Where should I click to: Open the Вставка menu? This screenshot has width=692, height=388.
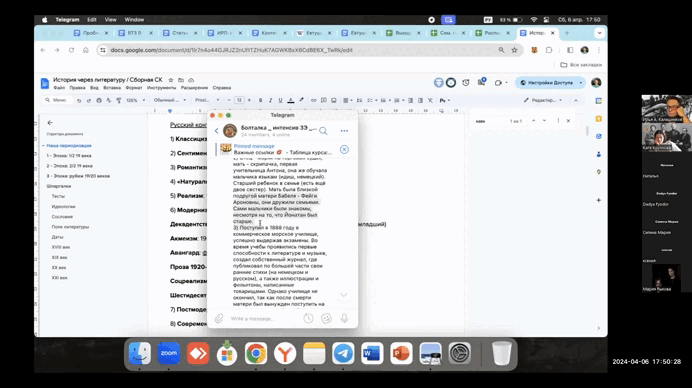pos(112,88)
